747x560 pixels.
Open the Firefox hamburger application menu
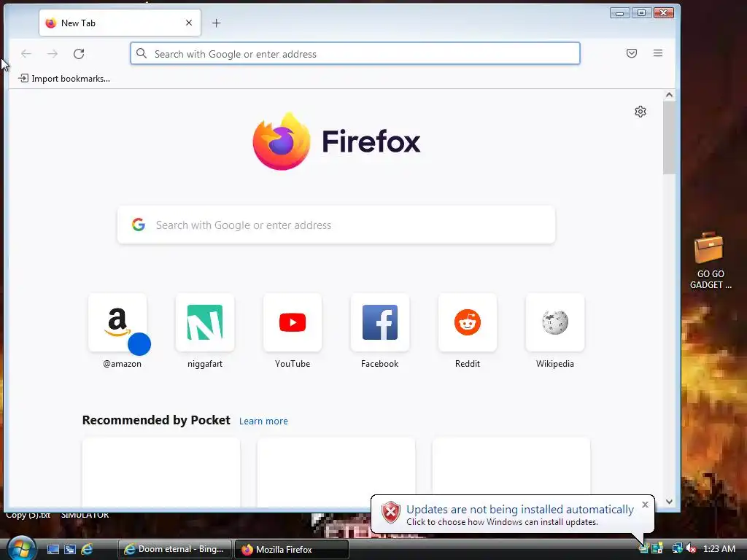[x=658, y=53]
